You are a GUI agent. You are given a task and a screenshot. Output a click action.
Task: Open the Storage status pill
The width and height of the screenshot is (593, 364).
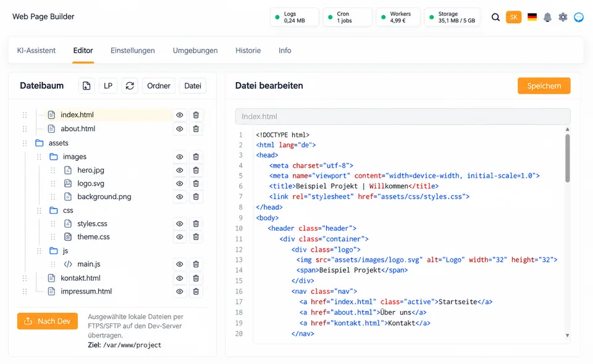click(452, 17)
